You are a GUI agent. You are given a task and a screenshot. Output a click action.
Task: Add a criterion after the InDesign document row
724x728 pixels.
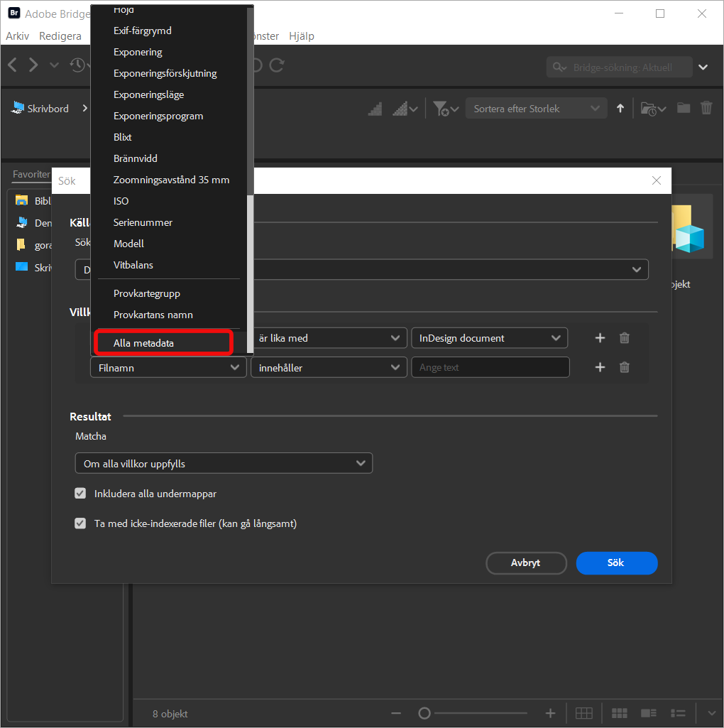[x=600, y=338]
